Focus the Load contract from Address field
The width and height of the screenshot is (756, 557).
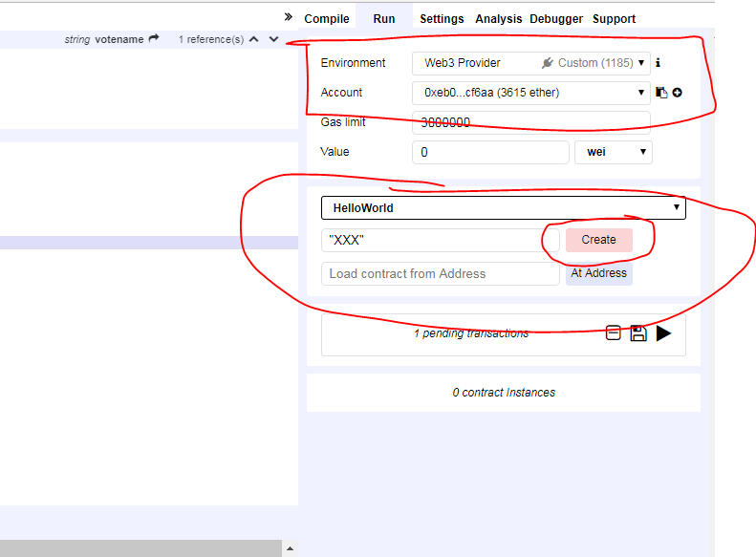pos(441,273)
